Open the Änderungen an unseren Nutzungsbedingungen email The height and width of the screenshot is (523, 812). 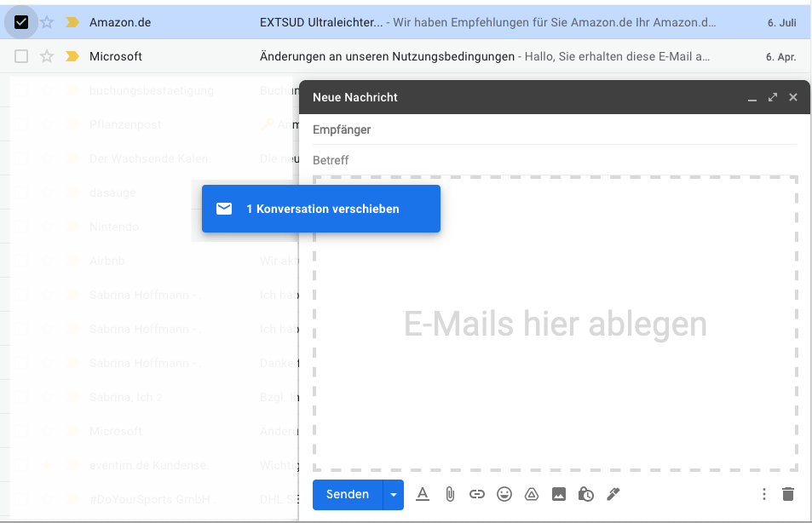click(x=406, y=56)
